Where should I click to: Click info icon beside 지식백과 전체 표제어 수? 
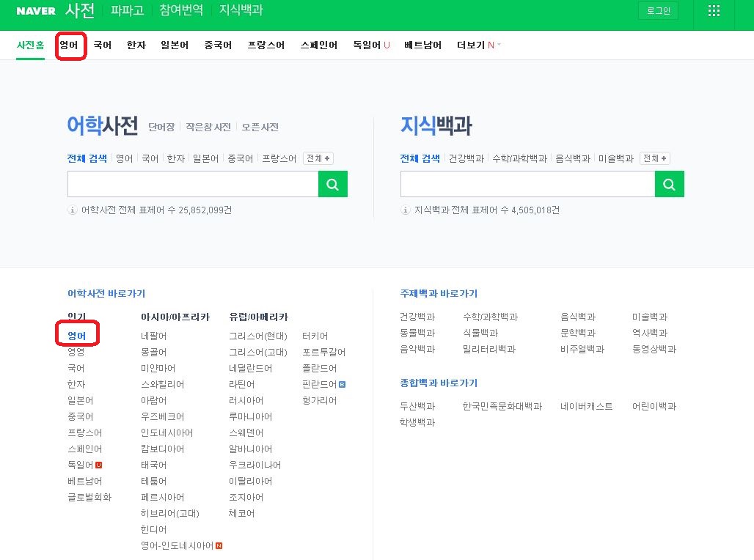click(x=405, y=210)
